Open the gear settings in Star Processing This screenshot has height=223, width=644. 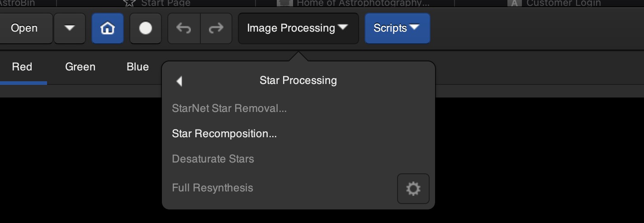pos(413,188)
